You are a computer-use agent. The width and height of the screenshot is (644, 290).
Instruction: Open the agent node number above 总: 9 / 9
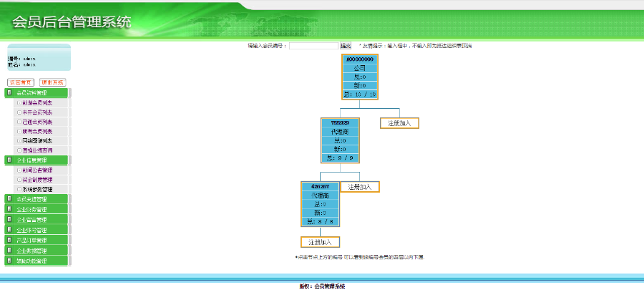340,123
